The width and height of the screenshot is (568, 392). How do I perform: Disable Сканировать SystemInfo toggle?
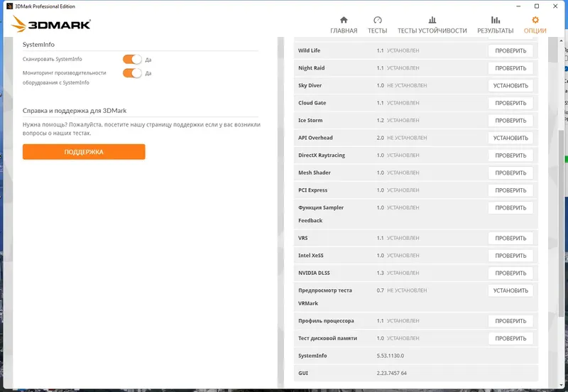132,60
